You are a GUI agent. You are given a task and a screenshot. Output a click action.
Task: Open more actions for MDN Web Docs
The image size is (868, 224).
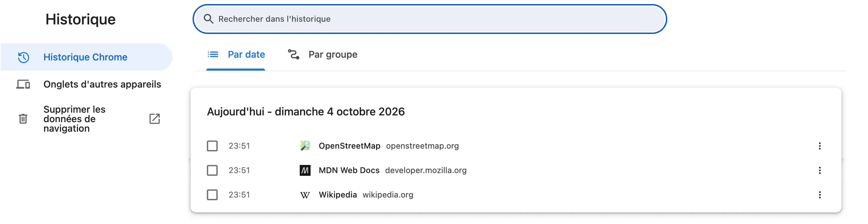pyautogui.click(x=820, y=170)
